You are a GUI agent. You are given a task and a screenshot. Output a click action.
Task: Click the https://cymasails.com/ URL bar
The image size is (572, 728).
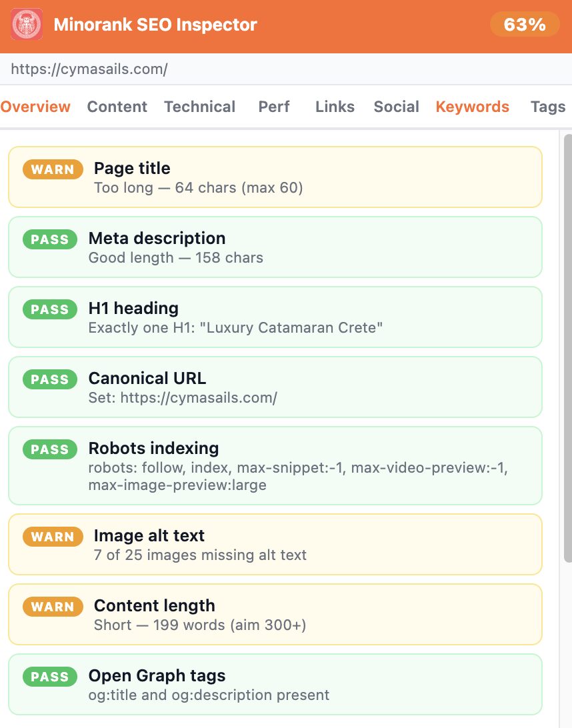click(x=286, y=69)
